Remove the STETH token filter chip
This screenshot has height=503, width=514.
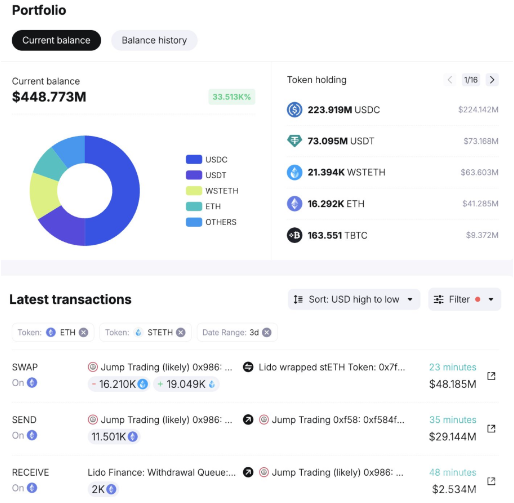181,332
